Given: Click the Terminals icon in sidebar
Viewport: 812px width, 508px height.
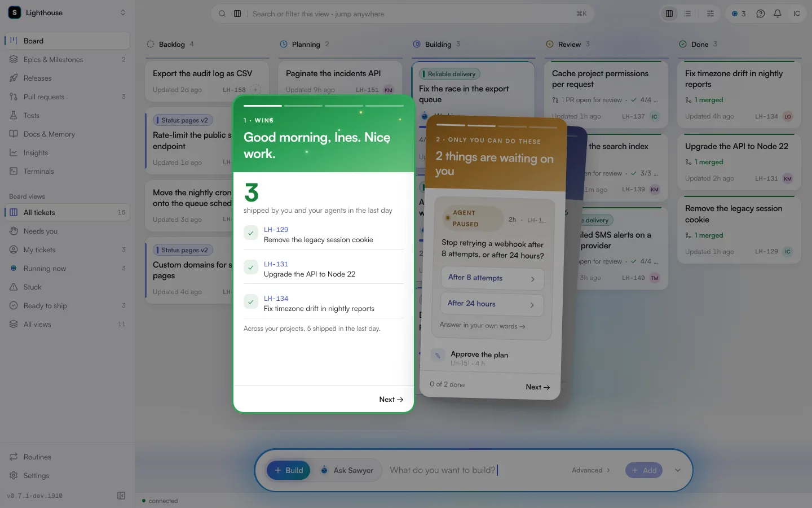Looking at the screenshot, I should (14, 171).
